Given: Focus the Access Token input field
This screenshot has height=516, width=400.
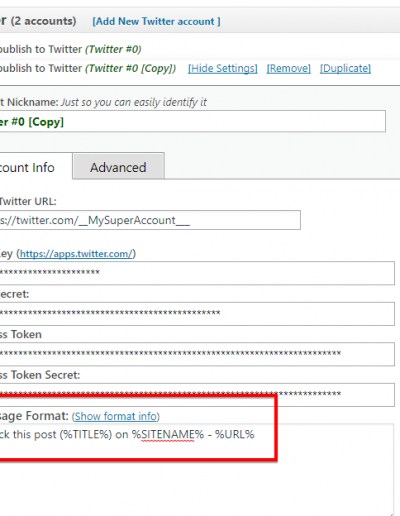Looking at the screenshot, I should [x=197, y=354].
